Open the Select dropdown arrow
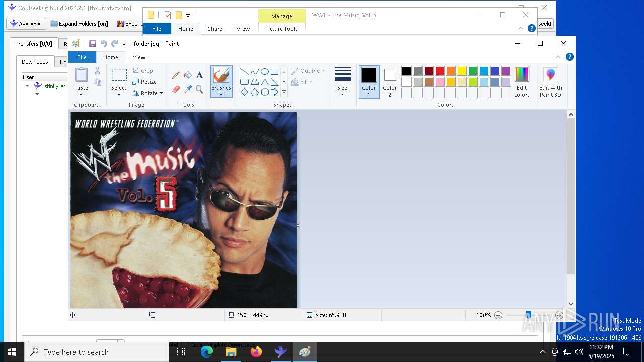Image resolution: width=644 pixels, height=362 pixels. 119,95
